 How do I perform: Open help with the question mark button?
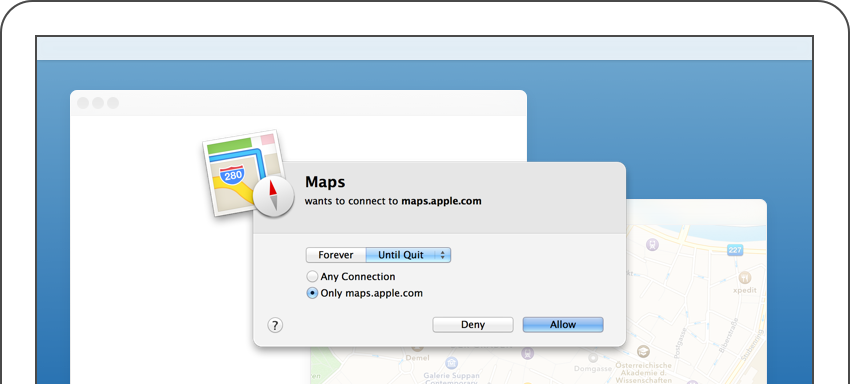[x=275, y=325]
